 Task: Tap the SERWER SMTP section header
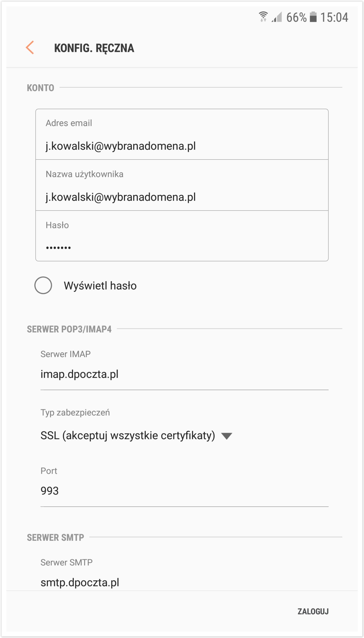coord(56,537)
